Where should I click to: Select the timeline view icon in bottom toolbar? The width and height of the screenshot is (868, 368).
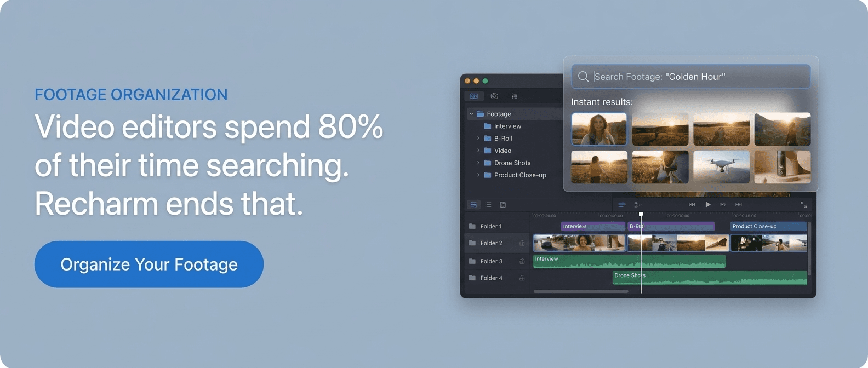coord(473,205)
